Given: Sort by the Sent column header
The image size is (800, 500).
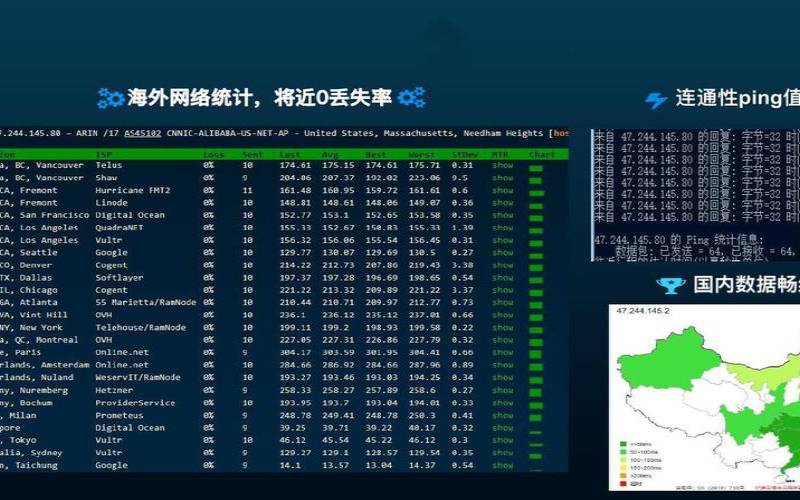Looking at the screenshot, I should pyautogui.click(x=253, y=154).
